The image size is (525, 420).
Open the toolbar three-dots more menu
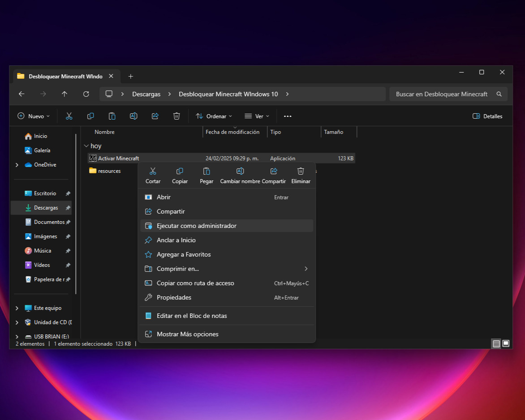(288, 116)
